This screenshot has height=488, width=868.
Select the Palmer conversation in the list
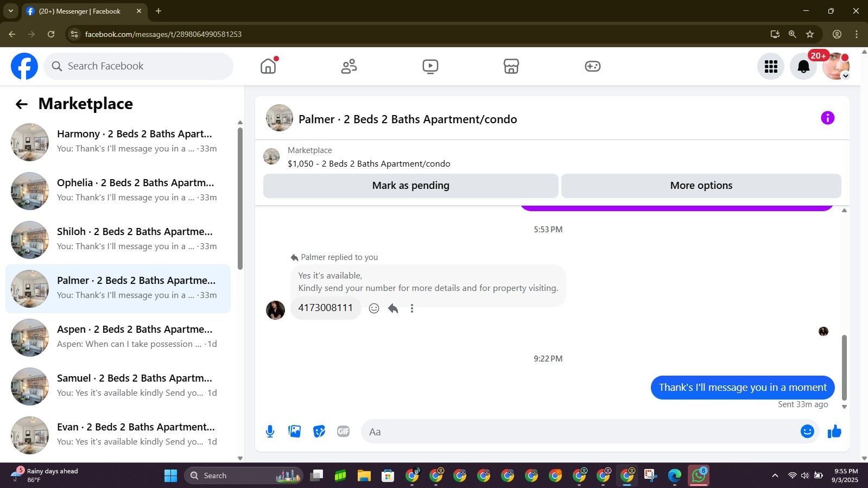pos(118,289)
